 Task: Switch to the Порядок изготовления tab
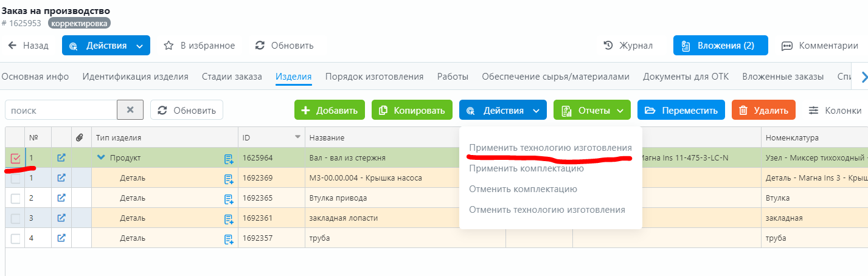374,77
